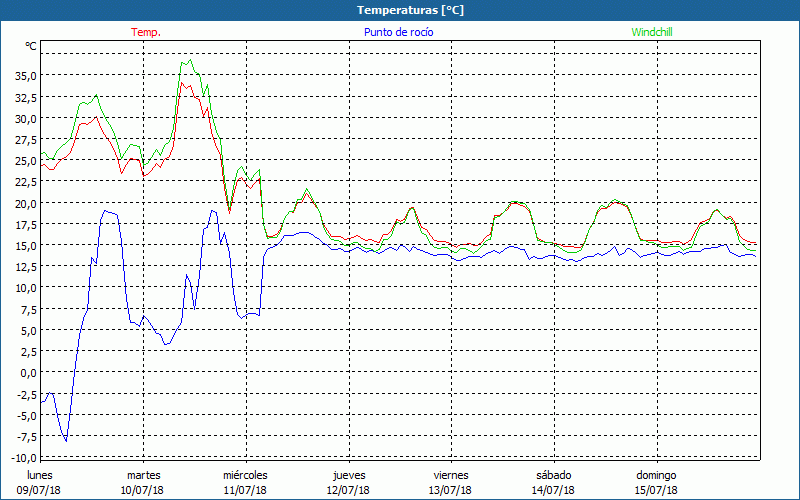
Task: Click the '-10,0' y-axis value
Action: click(24, 458)
